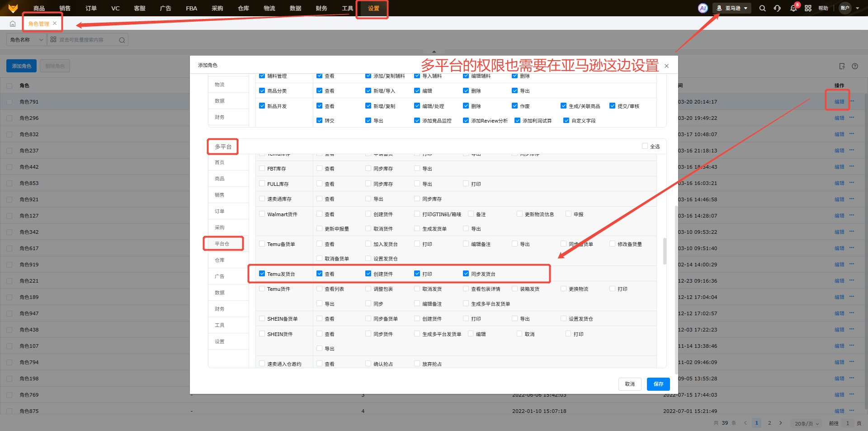The height and width of the screenshot is (431, 868).
Task: Click the search magnifier in top bar
Action: 762,8
